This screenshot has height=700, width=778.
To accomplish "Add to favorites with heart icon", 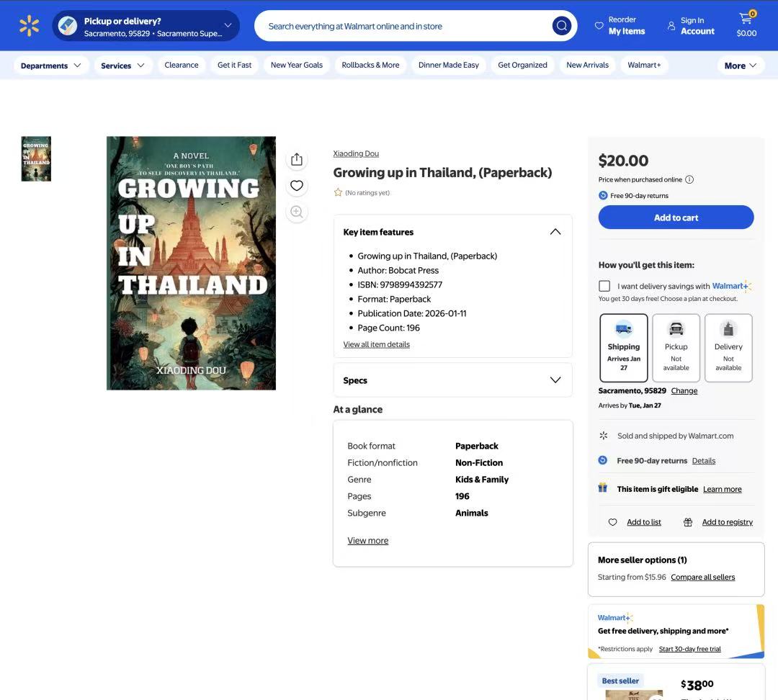I will [297, 186].
